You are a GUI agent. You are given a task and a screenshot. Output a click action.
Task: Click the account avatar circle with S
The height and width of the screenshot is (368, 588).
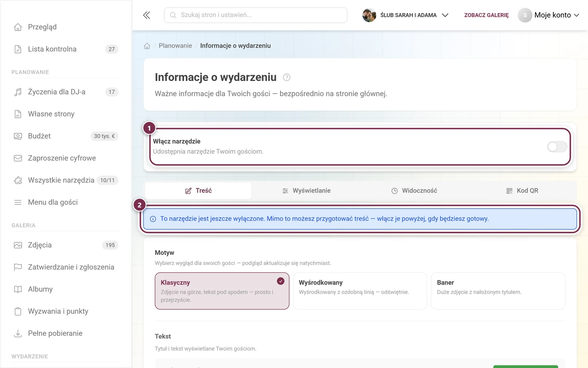525,15
